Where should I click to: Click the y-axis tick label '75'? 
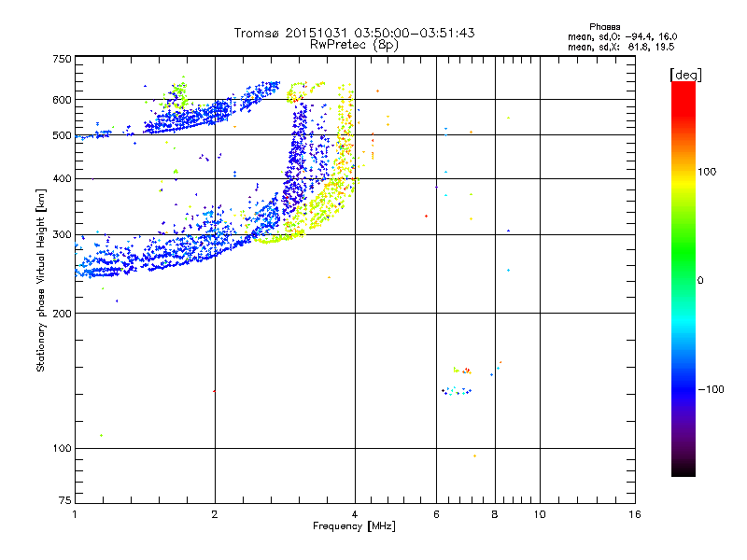pos(65,500)
